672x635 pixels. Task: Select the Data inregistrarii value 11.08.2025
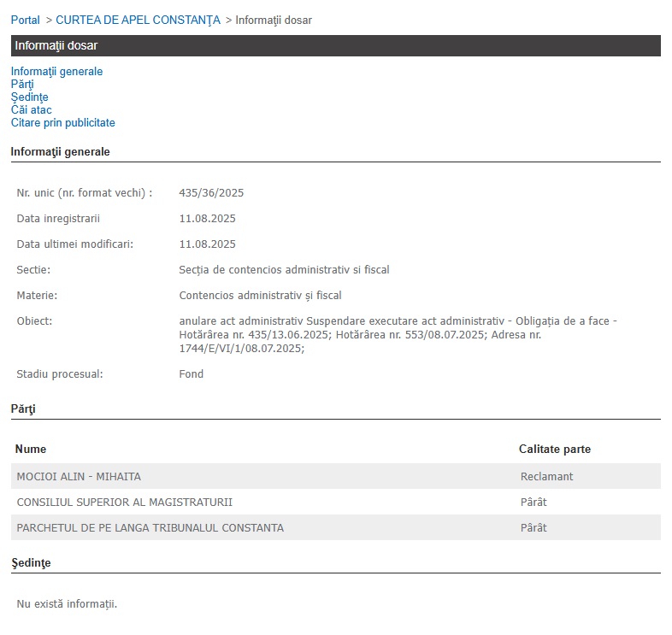208,219
